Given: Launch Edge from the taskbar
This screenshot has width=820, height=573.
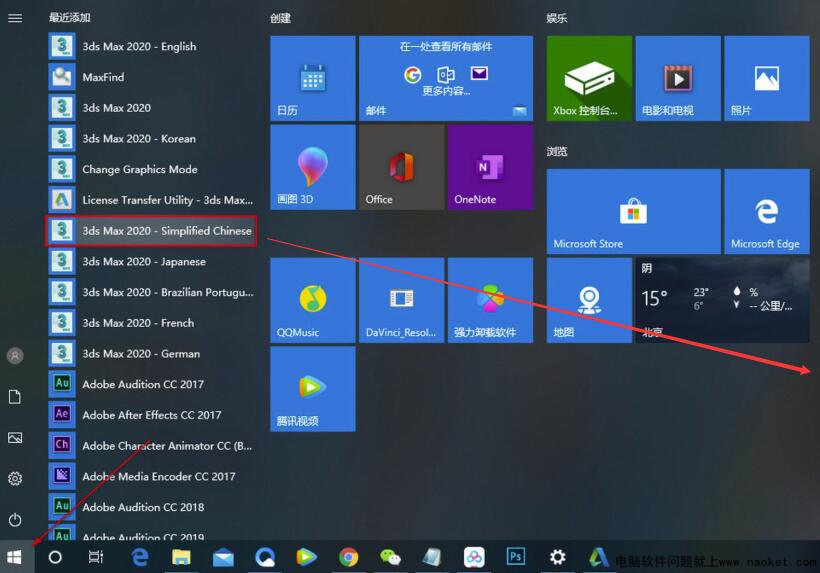Looking at the screenshot, I should pyautogui.click(x=140, y=557).
